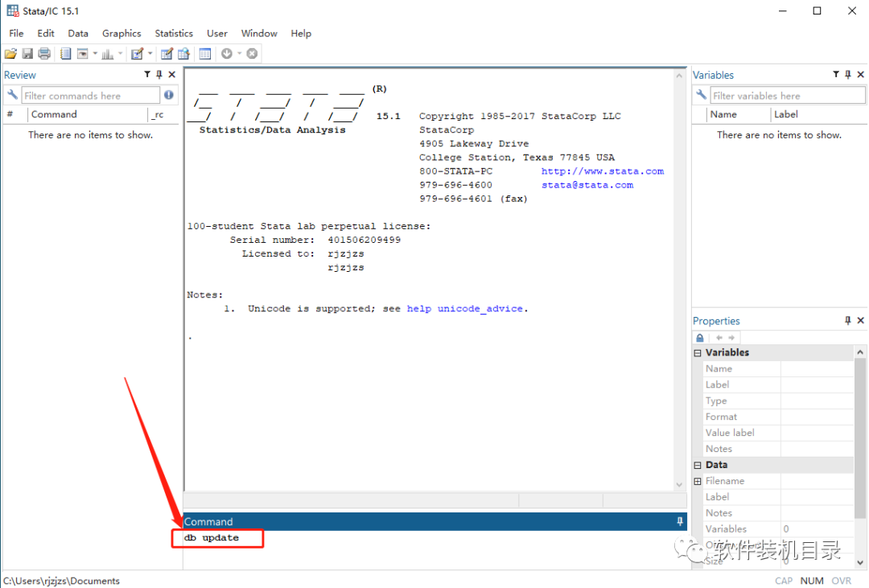Image resolution: width=869 pixels, height=588 pixels.
Task: Click the Format row in Properties
Action: click(x=778, y=417)
